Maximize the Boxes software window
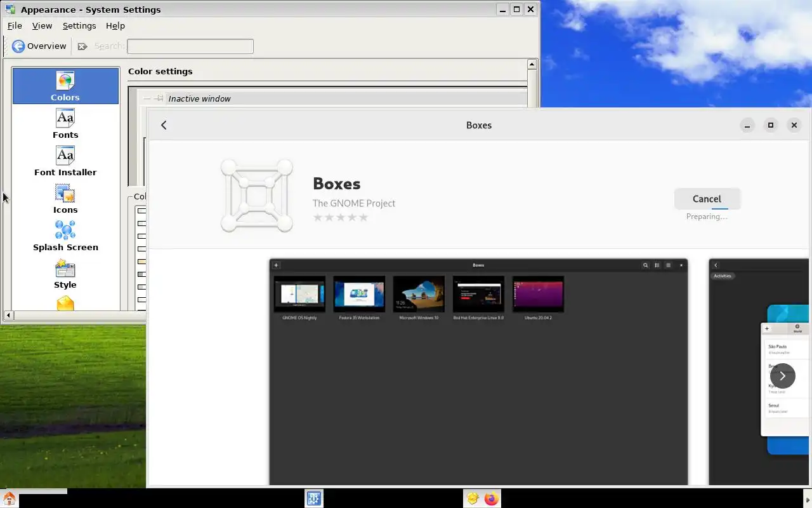The image size is (812, 508). (771, 125)
